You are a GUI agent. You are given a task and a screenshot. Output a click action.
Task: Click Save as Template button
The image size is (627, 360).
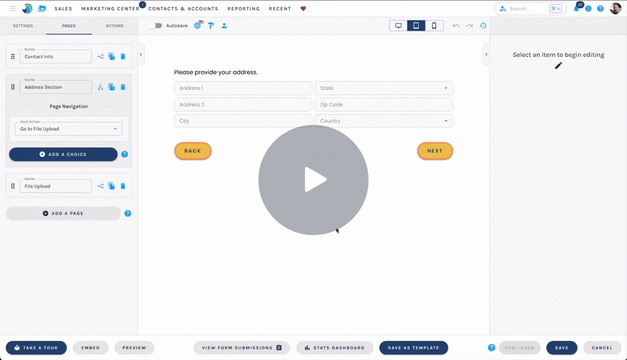pos(413,348)
